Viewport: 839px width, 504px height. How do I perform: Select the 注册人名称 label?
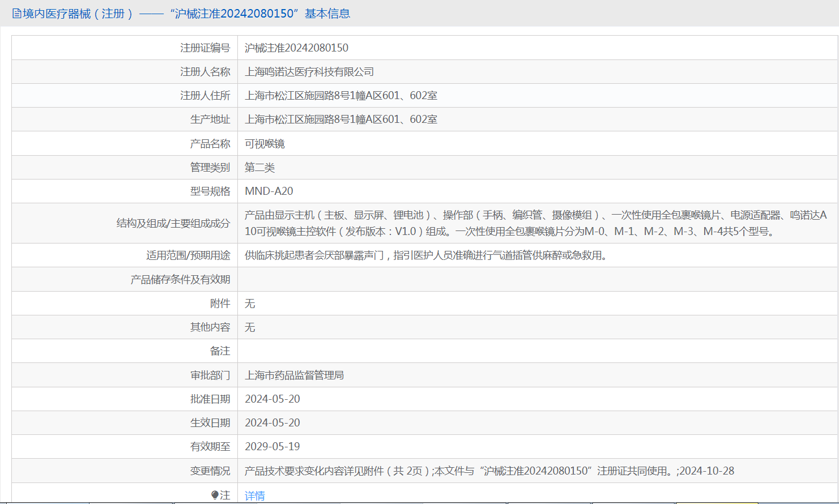[205, 72]
